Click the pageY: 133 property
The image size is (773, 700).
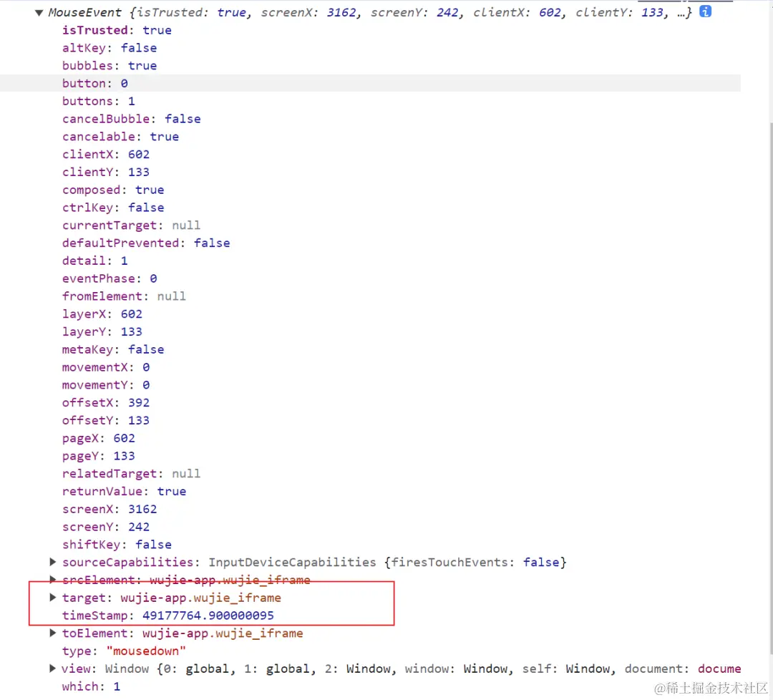click(x=99, y=456)
